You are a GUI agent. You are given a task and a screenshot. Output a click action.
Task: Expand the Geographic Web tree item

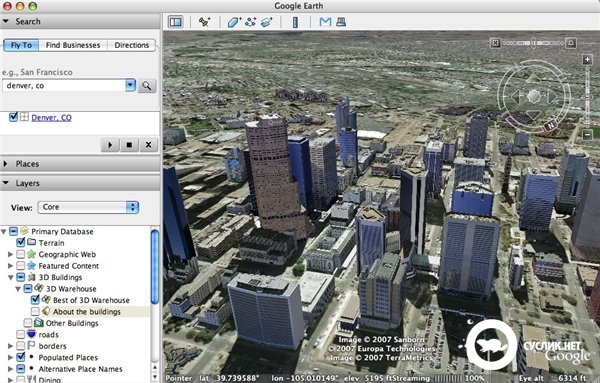(x=10, y=254)
